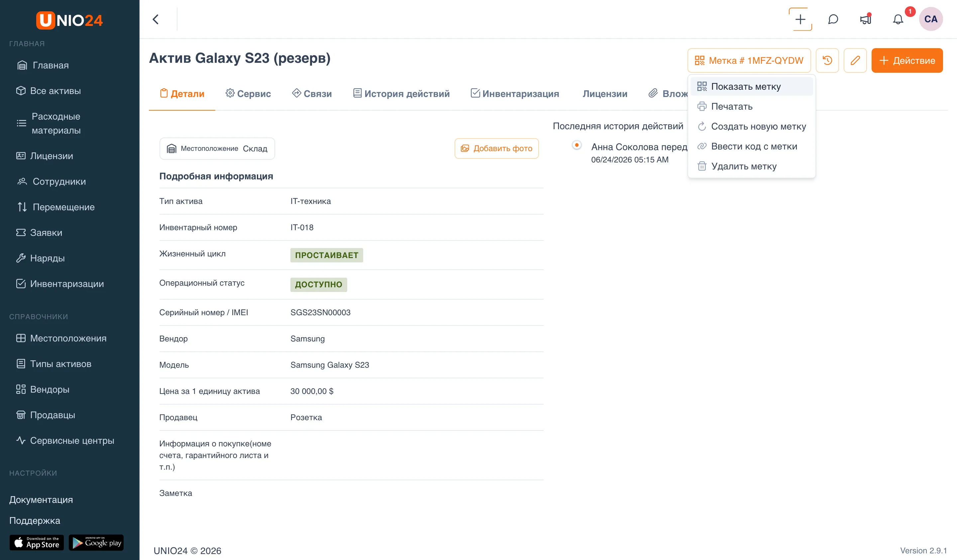This screenshot has width=957, height=560.
Task: Click the history clock icon button
Action: 827,60
